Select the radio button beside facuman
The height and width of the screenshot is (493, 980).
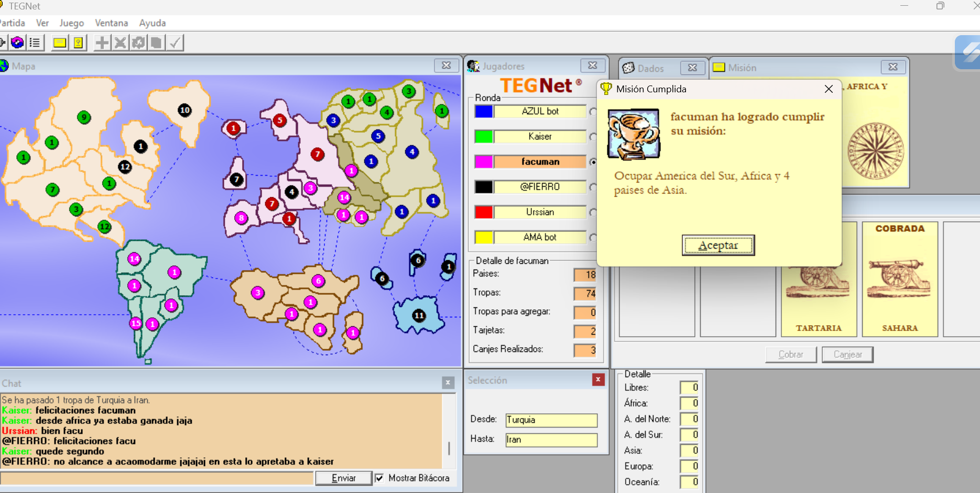593,162
